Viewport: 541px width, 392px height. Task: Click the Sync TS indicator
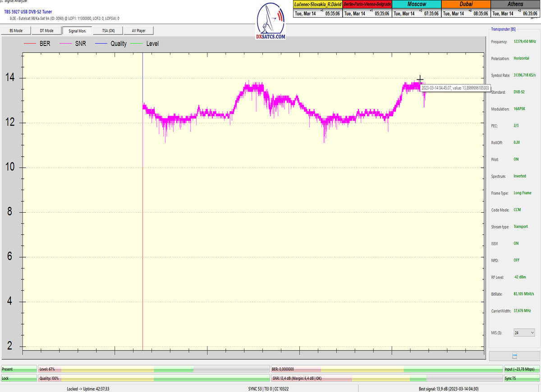pyautogui.click(x=522, y=378)
